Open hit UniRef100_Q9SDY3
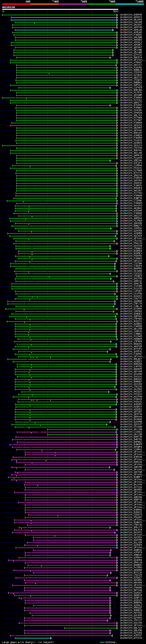 click(x=131, y=17)
